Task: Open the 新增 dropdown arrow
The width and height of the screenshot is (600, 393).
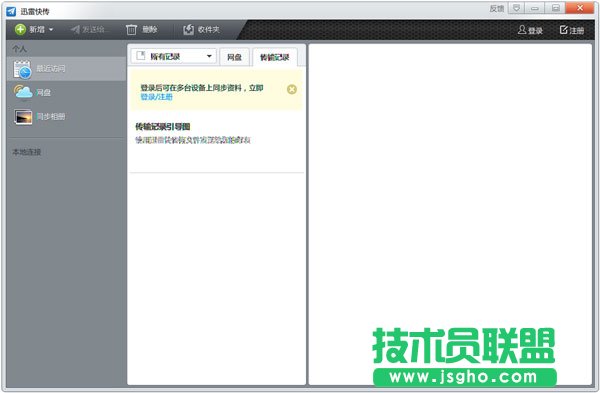Action: 51,29
